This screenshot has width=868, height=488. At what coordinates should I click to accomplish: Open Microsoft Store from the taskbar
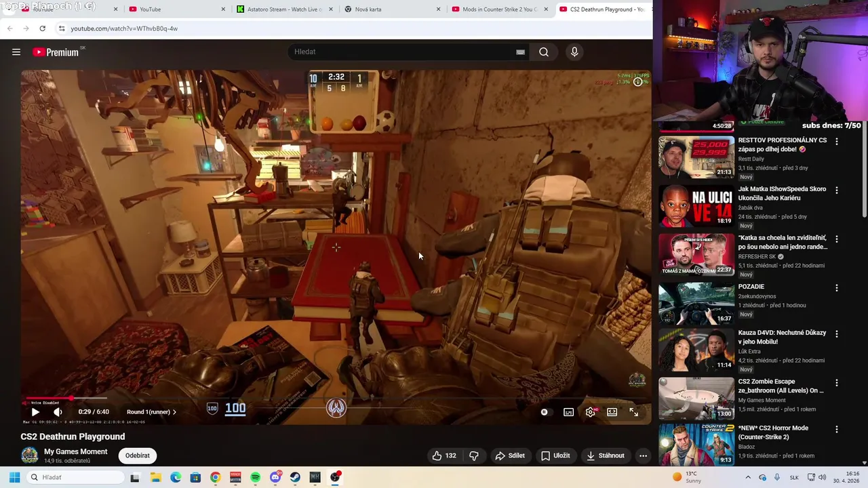click(x=195, y=477)
